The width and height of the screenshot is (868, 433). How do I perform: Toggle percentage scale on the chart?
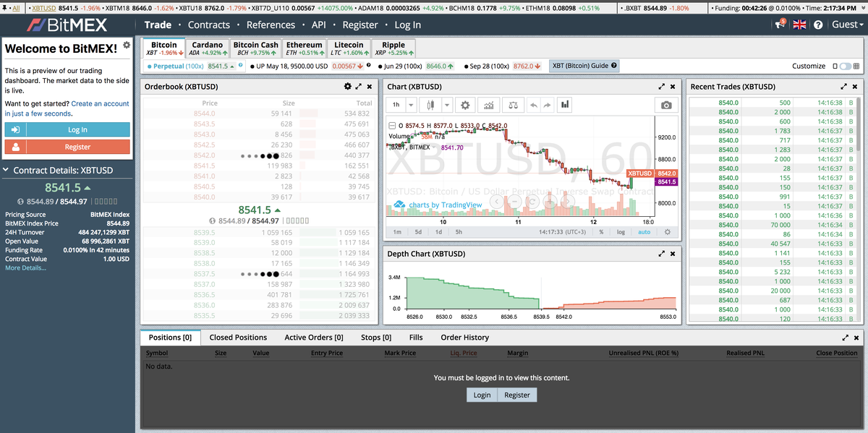click(x=601, y=232)
